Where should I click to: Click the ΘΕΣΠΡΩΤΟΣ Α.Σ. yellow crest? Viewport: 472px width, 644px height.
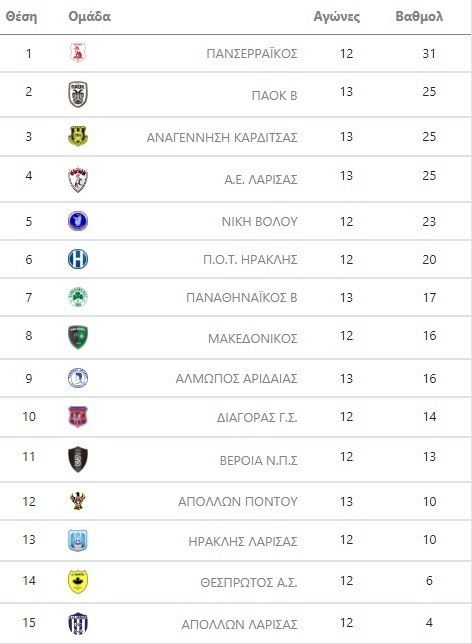pos(78,582)
